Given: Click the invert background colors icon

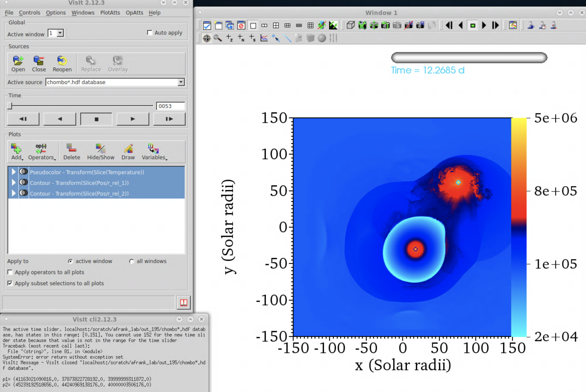Looking at the screenshot, I should coord(333,25).
